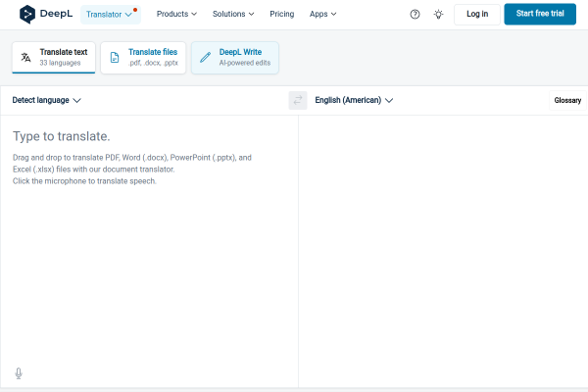Open the Detect language source dropdown
588x392 pixels.
click(46, 100)
